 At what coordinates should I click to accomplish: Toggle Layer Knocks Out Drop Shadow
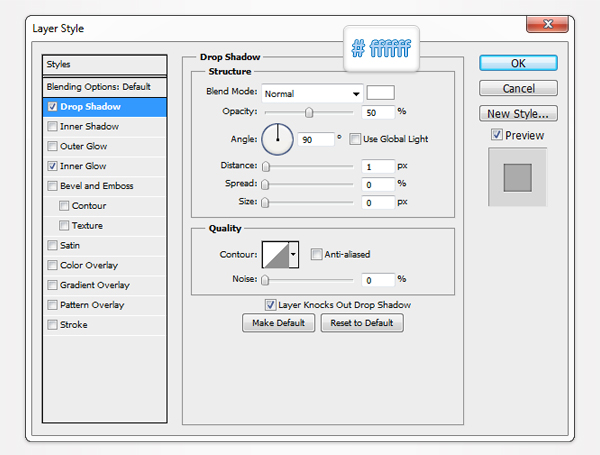[x=270, y=304]
